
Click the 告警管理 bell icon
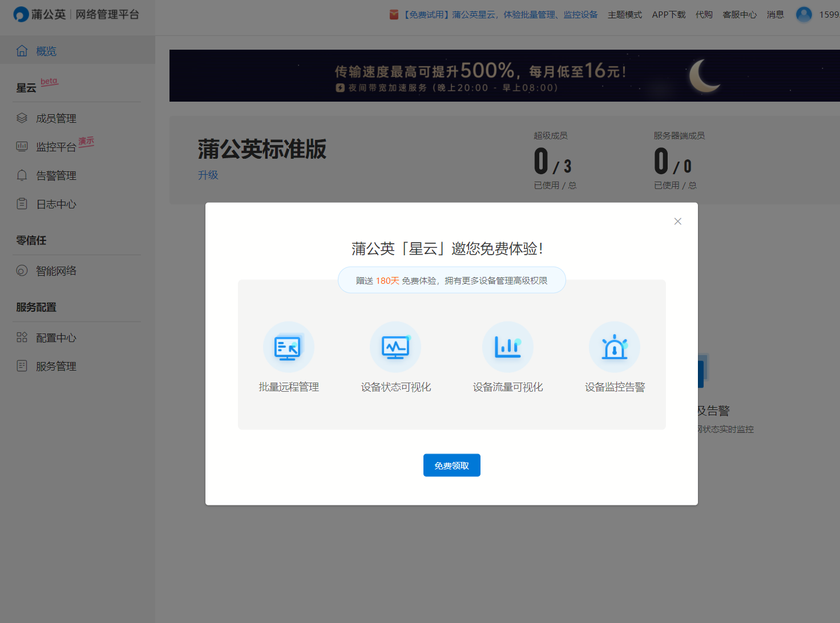22,175
